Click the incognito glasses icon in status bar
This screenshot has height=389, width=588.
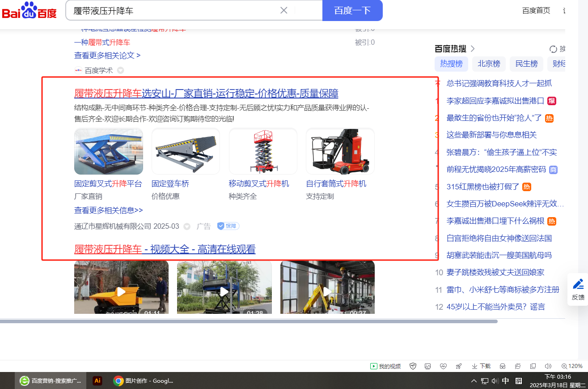[502, 366]
